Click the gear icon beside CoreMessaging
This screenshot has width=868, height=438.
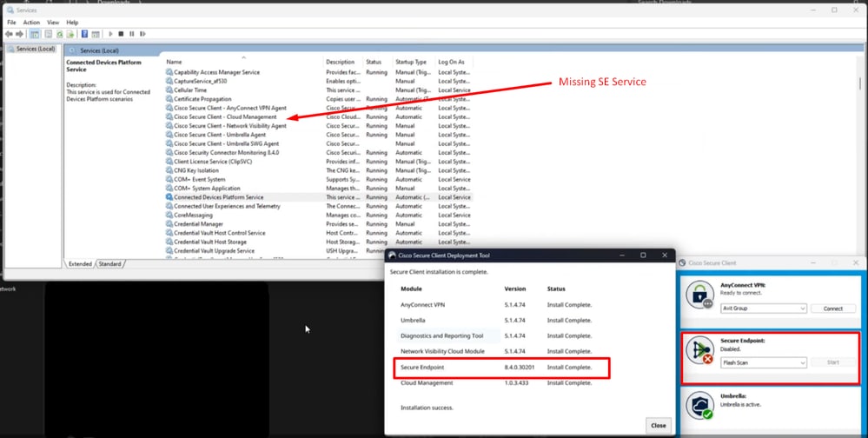pos(169,216)
